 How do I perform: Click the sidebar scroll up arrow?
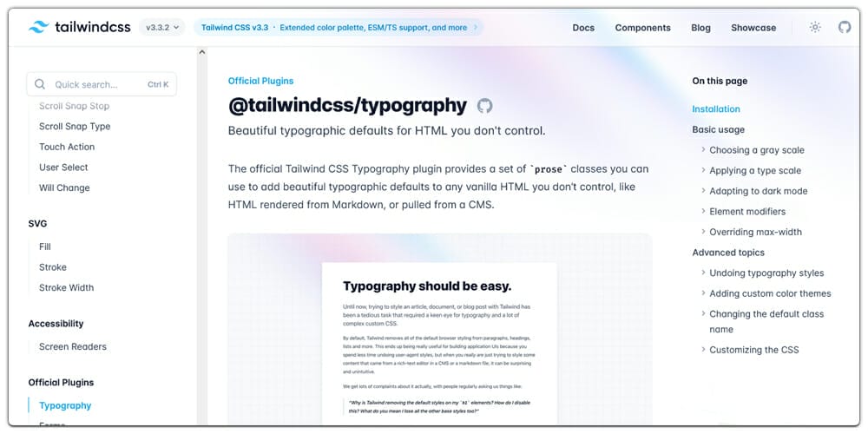coord(202,52)
